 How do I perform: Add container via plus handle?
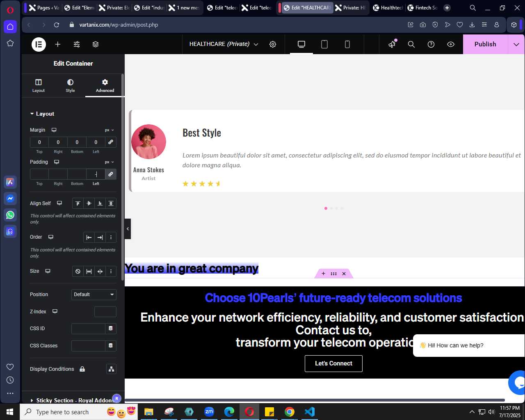323,274
